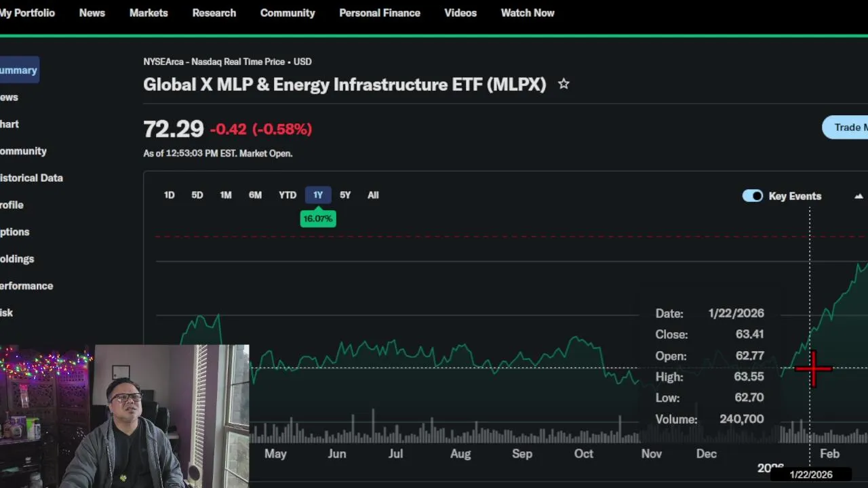Open the Community sidebar section
868x488 pixels.
(x=23, y=151)
